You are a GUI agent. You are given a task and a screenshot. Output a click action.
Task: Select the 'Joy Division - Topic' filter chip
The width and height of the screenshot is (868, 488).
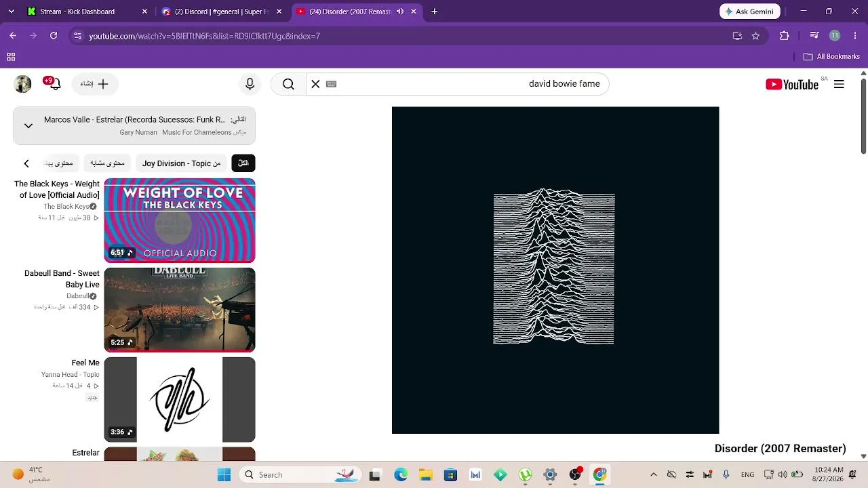181,163
